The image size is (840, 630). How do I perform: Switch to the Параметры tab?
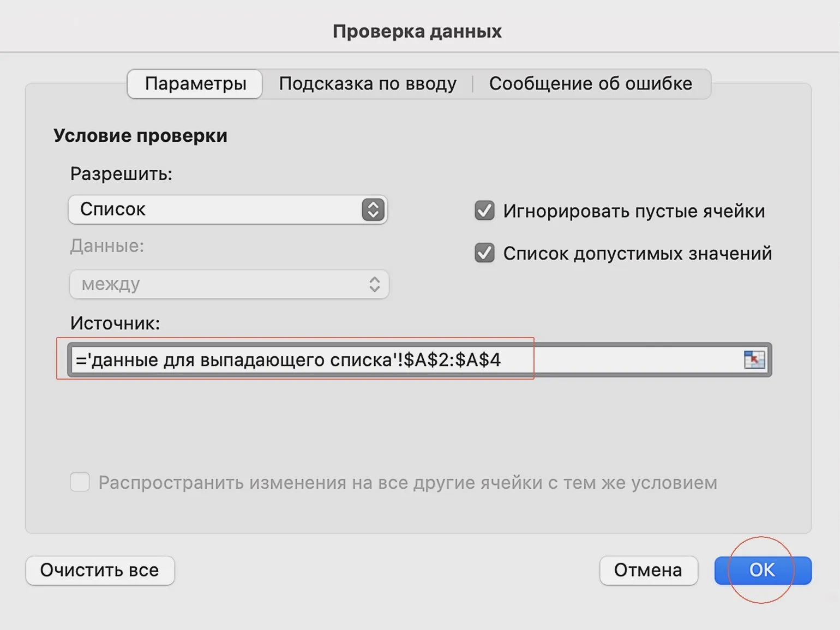point(195,83)
